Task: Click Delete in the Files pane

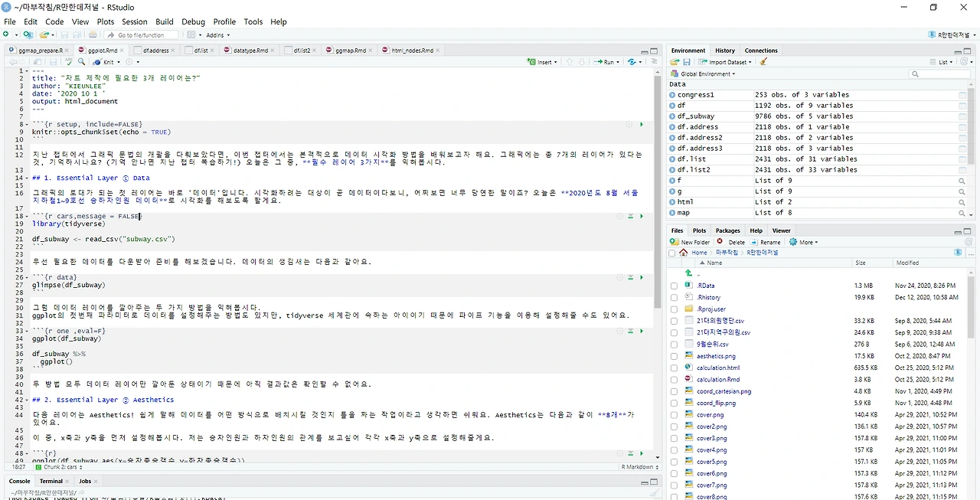Action: (731, 242)
